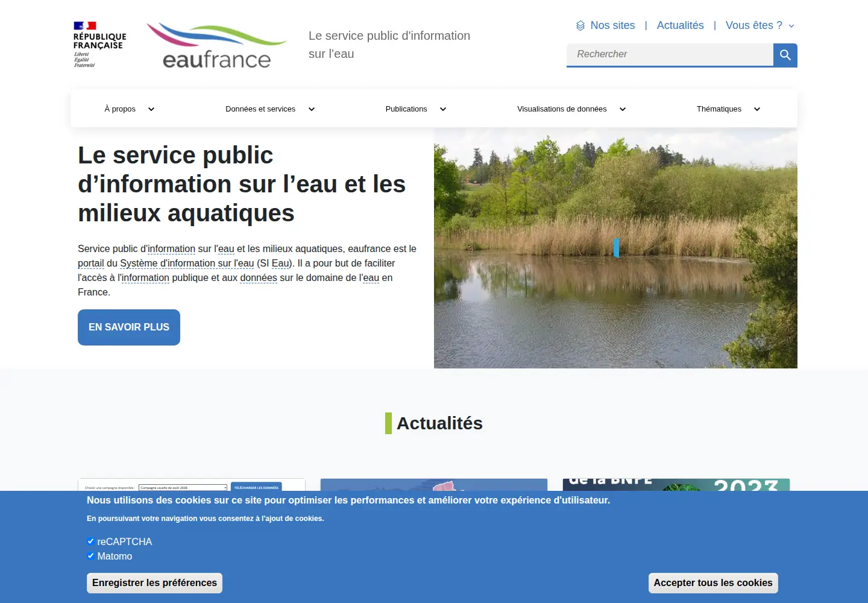
Task: Accept all cookies with Accepter tous les cookies
Action: (x=713, y=583)
